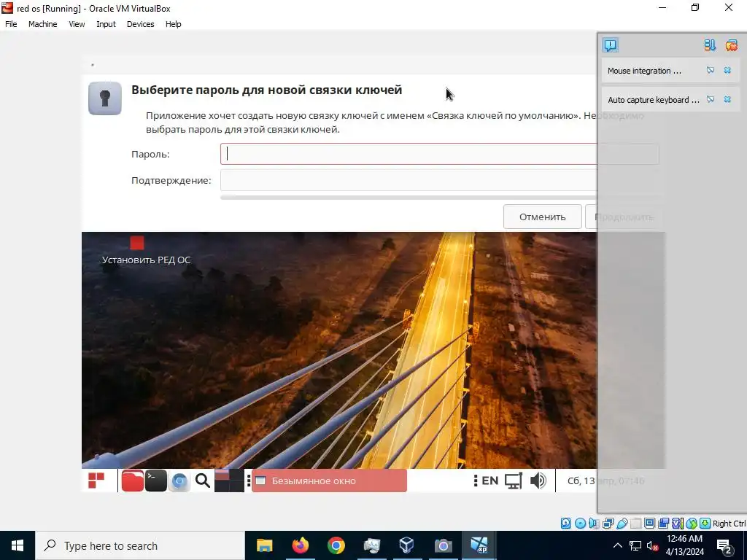
Task: Open the VirtualBox File menu
Action: pyautogui.click(x=11, y=24)
